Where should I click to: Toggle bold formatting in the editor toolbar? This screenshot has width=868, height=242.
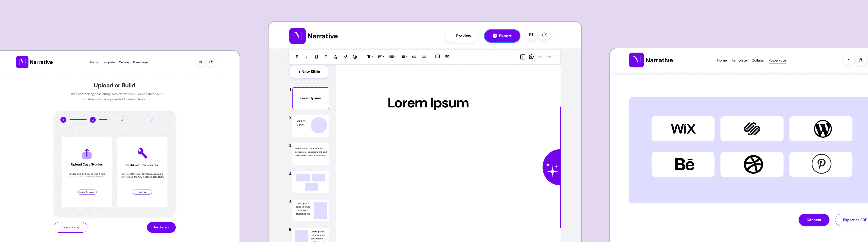click(297, 57)
